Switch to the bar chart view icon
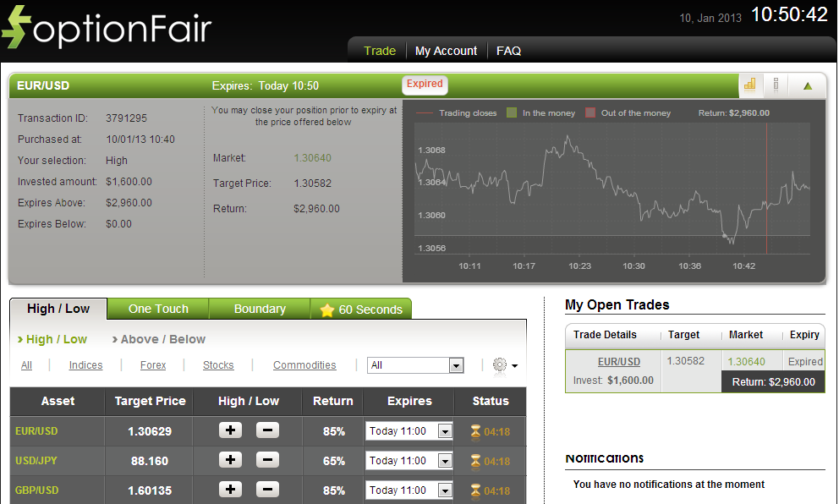839x504 pixels. (x=749, y=85)
